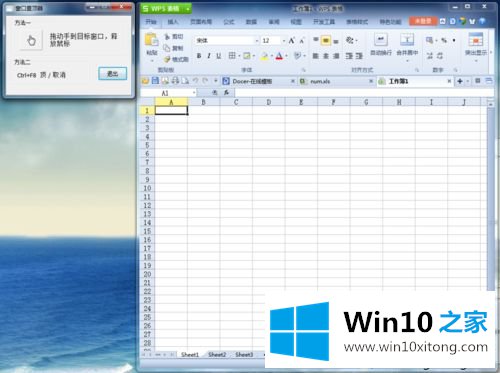Screen dimensions: 500x373
Task: Click the insert function fx icon
Action: [x=227, y=93]
